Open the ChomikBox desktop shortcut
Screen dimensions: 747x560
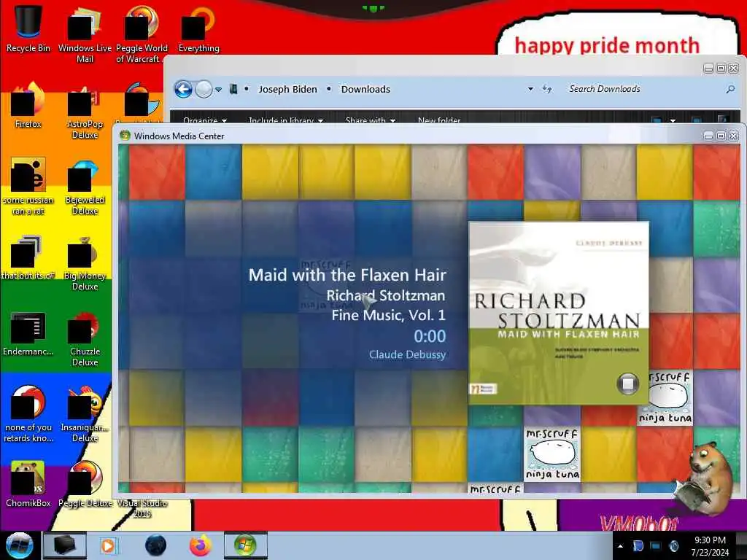click(28, 485)
